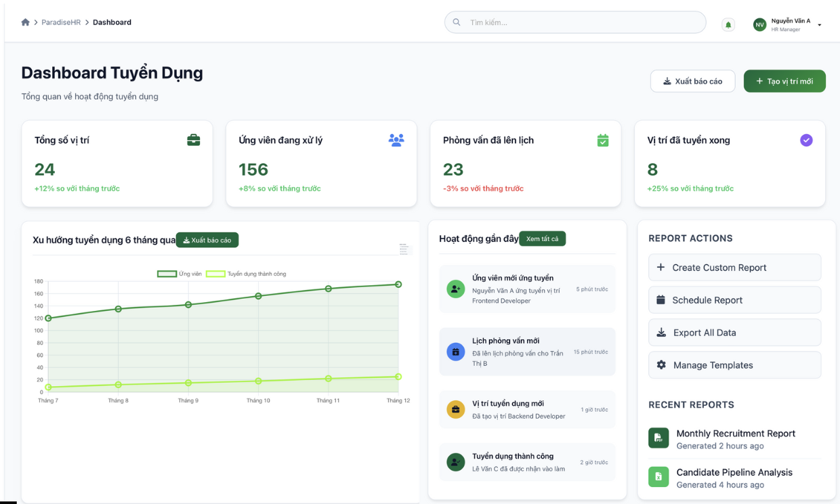
Task: Click the activity text Lê Văn C đã được nhận vào làm
Action: (518, 469)
